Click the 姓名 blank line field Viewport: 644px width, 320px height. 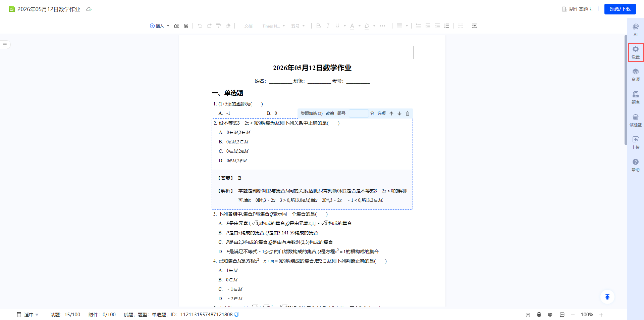pyautogui.click(x=280, y=81)
